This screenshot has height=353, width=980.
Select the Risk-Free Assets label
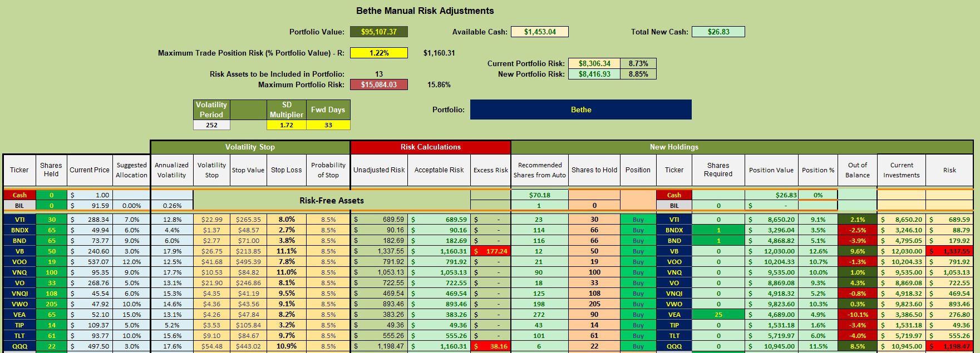332,201
